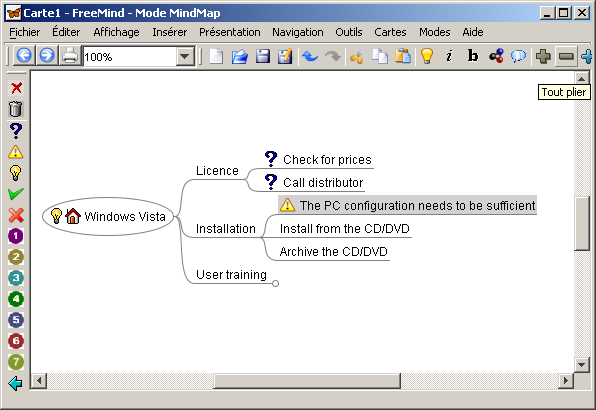The image size is (596, 410).
Task: Toggle bold with the b icon
Action: (x=472, y=56)
